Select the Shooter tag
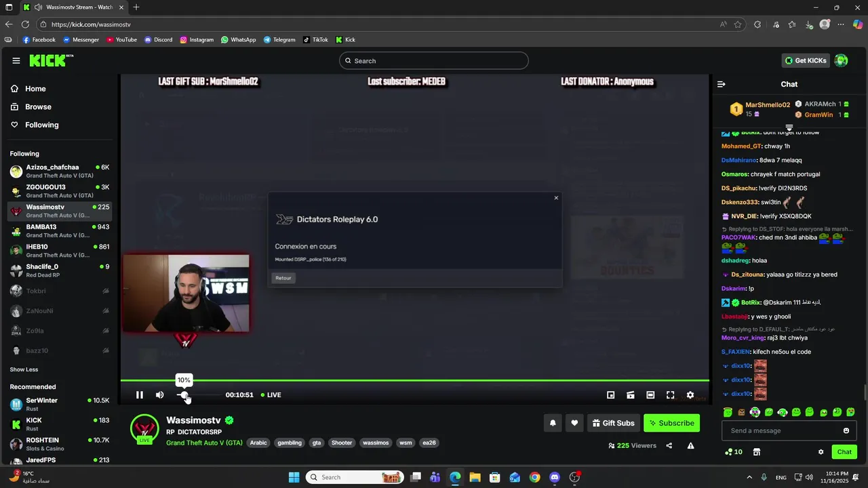This screenshot has width=868, height=488. (342, 443)
